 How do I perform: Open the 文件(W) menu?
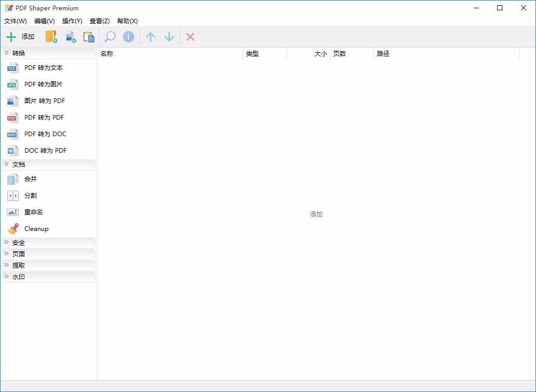click(x=16, y=21)
